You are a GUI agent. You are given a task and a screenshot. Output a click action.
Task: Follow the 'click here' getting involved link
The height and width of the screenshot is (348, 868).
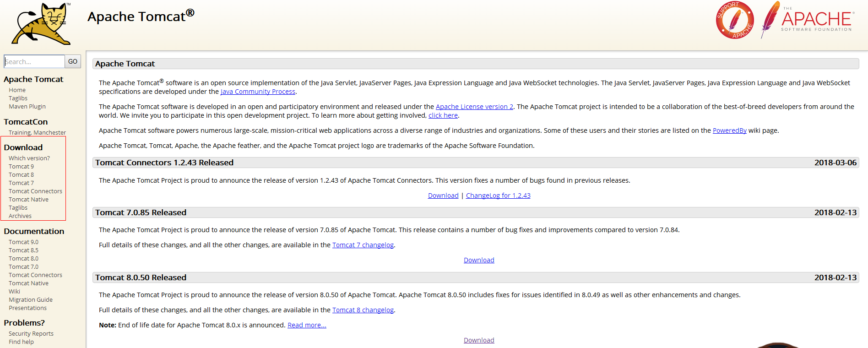443,115
